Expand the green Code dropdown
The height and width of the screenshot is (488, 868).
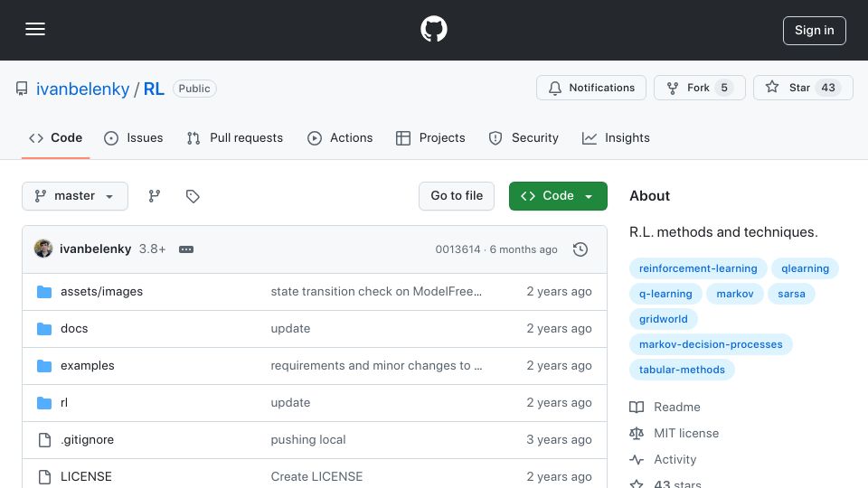pos(558,196)
